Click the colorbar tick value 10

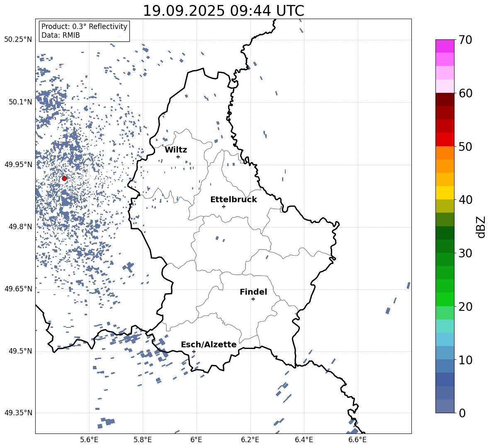click(x=465, y=360)
